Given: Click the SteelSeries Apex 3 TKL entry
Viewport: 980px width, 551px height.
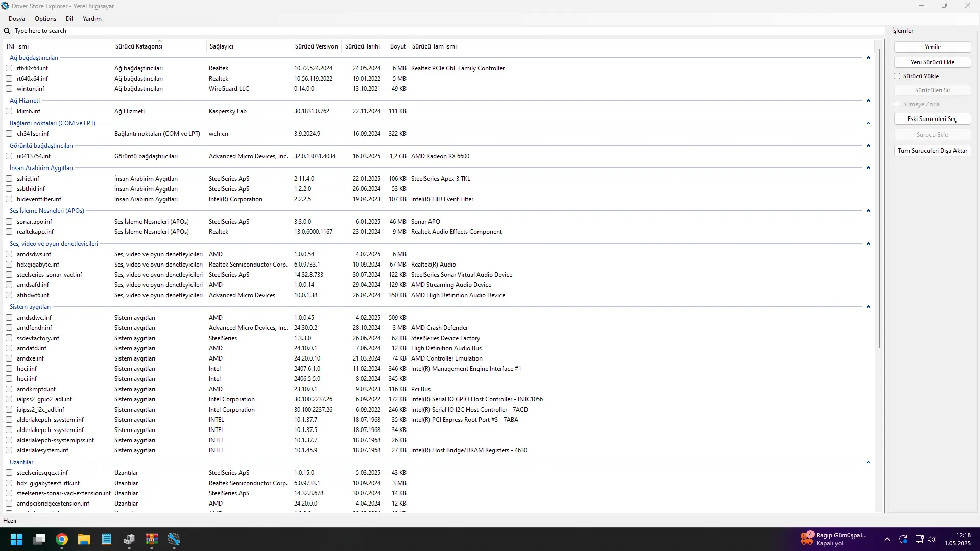Looking at the screenshot, I should [440, 179].
